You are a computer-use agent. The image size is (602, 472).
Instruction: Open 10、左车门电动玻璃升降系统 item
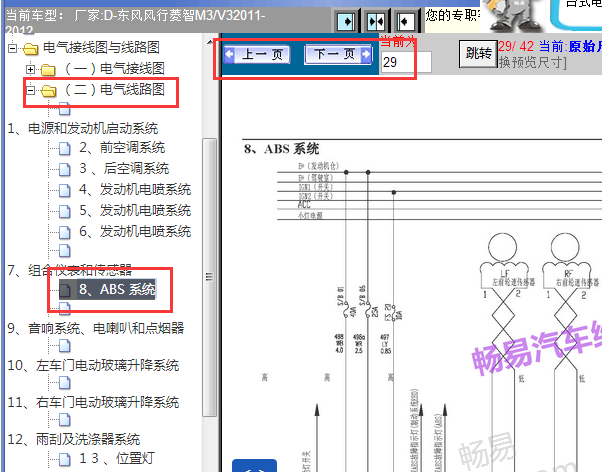pos(93,365)
